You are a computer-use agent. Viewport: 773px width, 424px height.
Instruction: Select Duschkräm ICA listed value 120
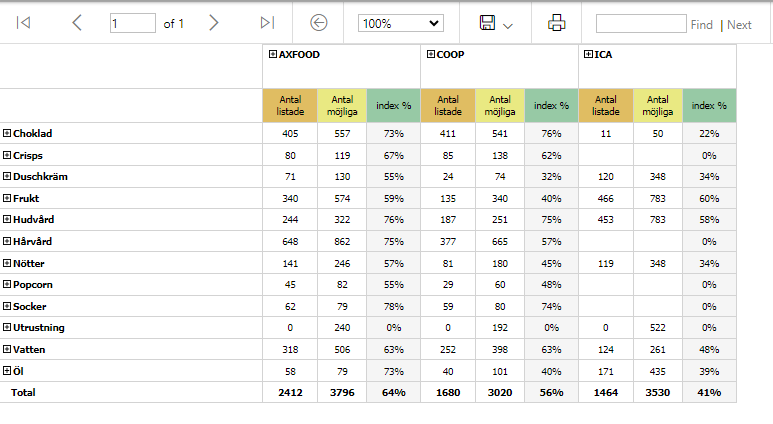tap(605, 176)
